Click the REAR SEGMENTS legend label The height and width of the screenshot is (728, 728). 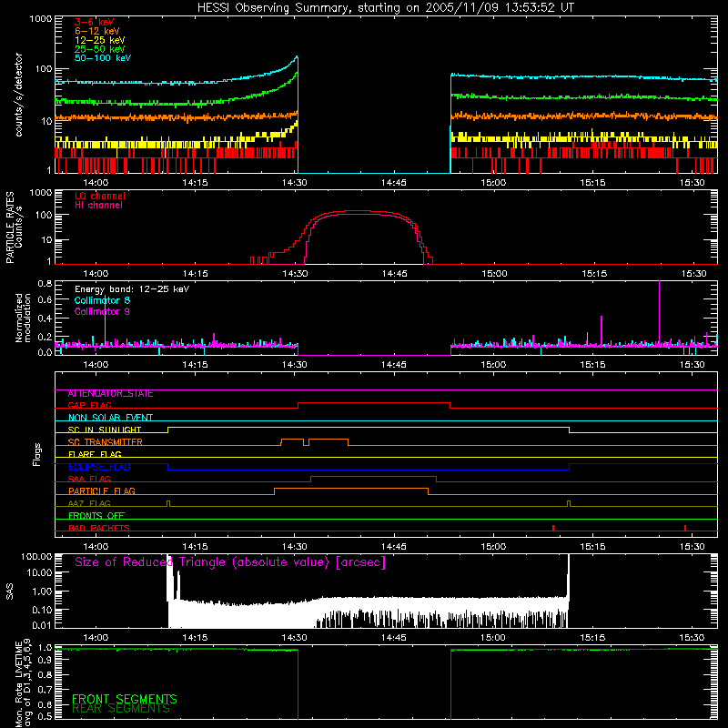pyautogui.click(x=121, y=709)
